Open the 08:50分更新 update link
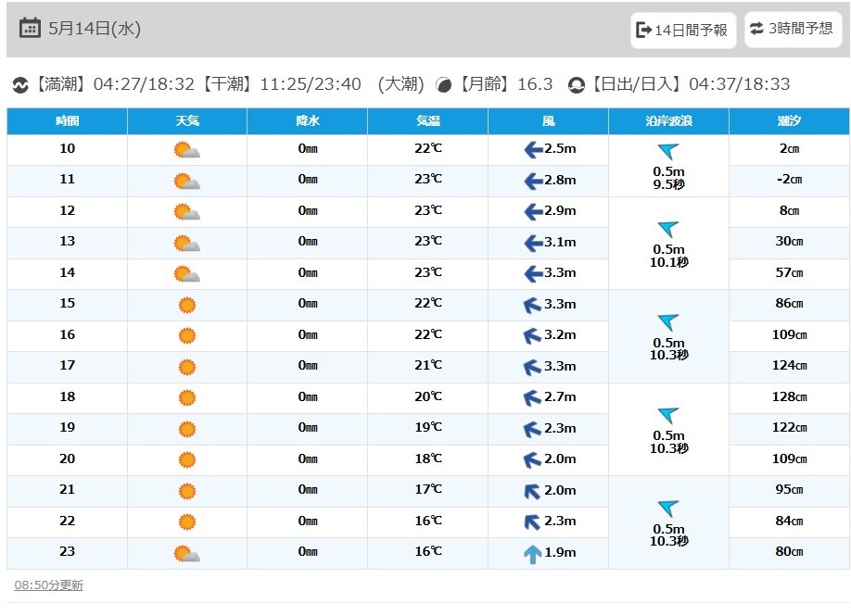Viewport: 851px width, 616px height. (x=49, y=585)
